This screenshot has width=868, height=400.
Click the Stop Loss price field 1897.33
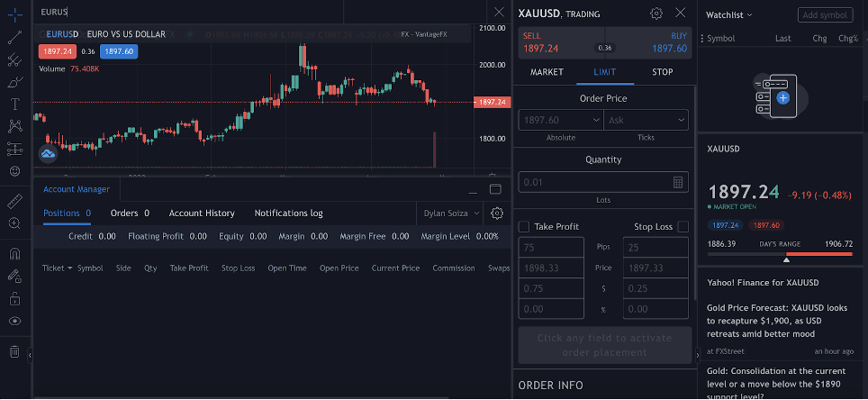[656, 268]
